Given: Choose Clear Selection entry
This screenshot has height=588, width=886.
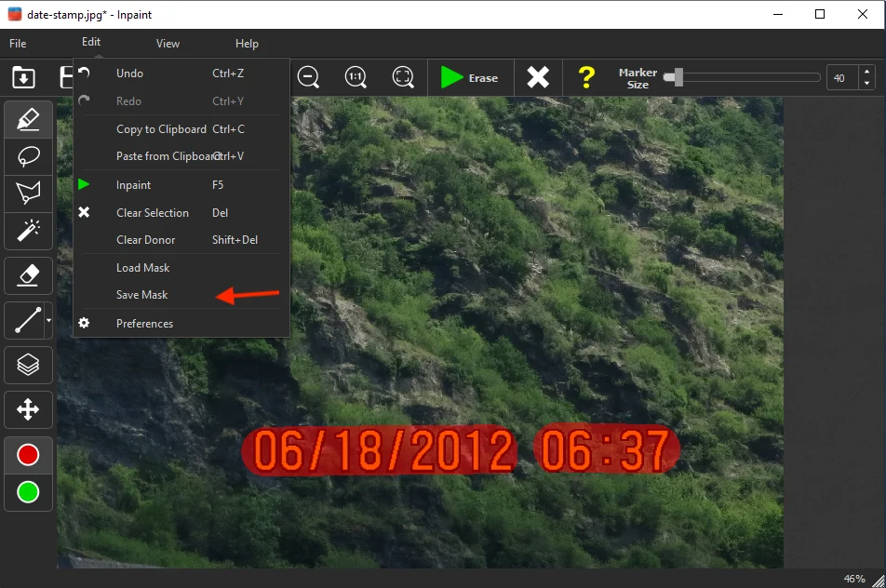Looking at the screenshot, I should click(181, 212).
